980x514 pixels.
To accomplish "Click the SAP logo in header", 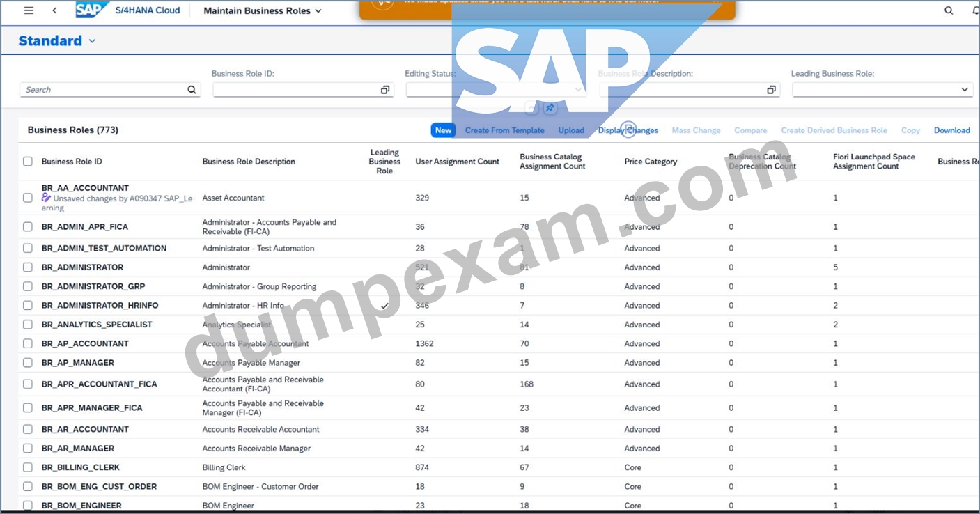I will coord(92,10).
